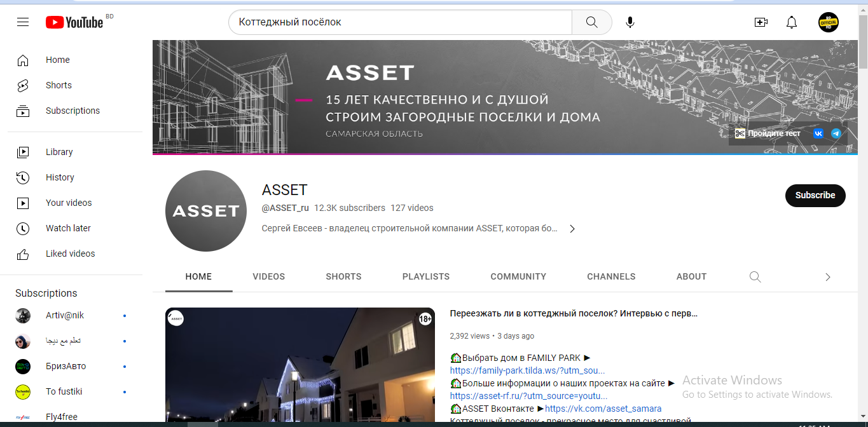Open account avatar menu
The image size is (868, 427).
[828, 22]
